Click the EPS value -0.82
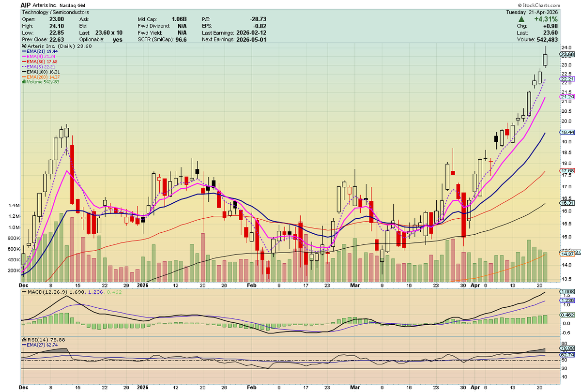This screenshot has width=581, height=392. (260, 26)
